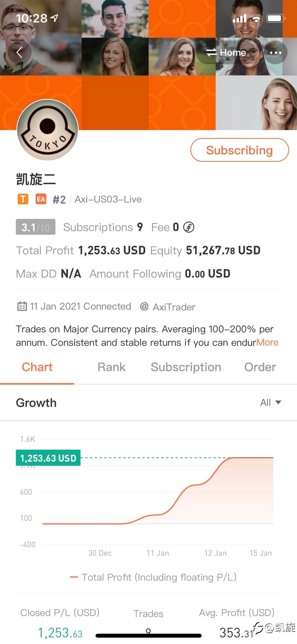Viewport: 297px width, 644px height.
Task: Tap the orange T trader badge
Action: (x=23, y=199)
